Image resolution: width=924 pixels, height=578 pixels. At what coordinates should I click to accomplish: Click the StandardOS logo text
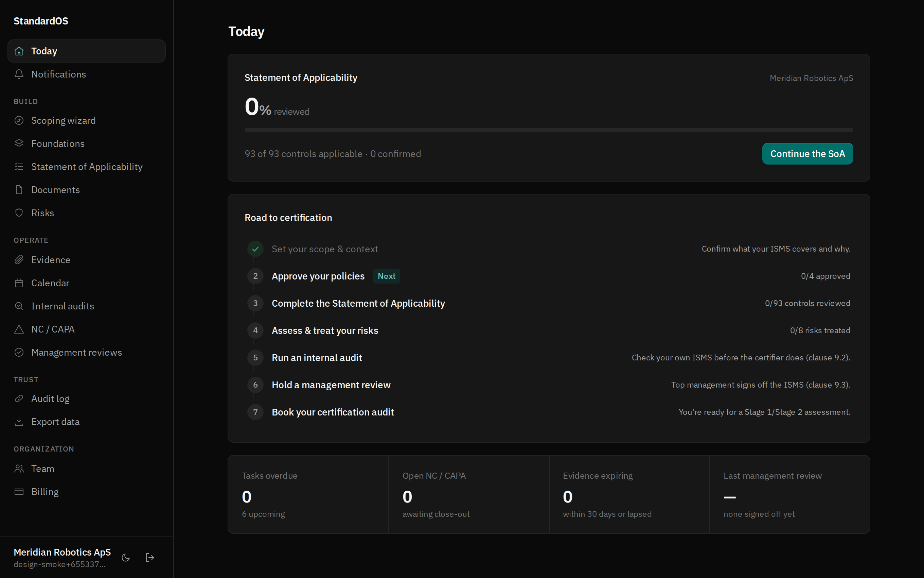click(x=41, y=21)
